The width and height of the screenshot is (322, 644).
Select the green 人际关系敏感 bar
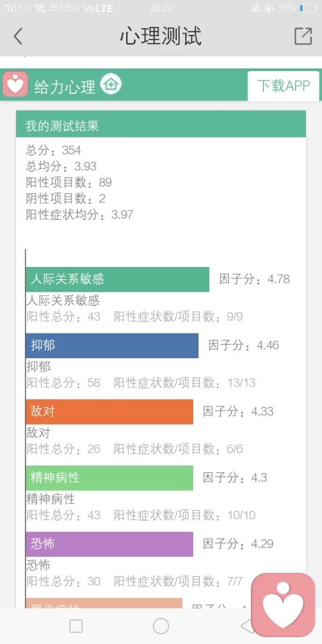click(117, 279)
